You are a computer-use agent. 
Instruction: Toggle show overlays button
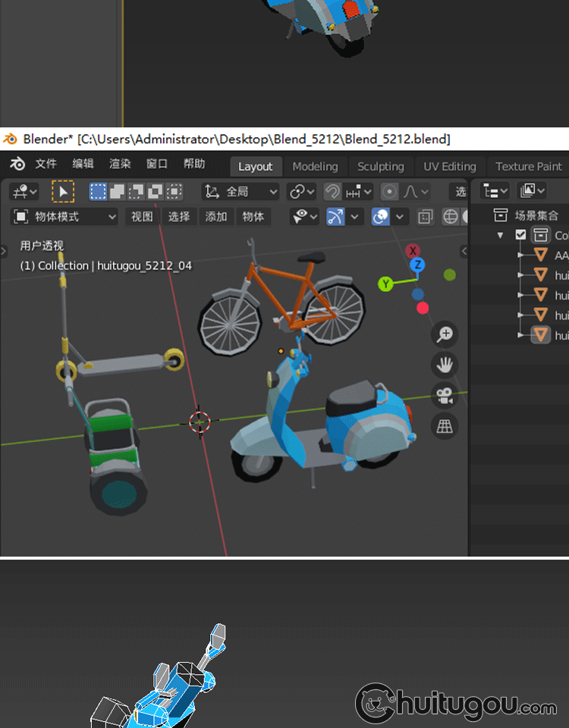click(380, 217)
